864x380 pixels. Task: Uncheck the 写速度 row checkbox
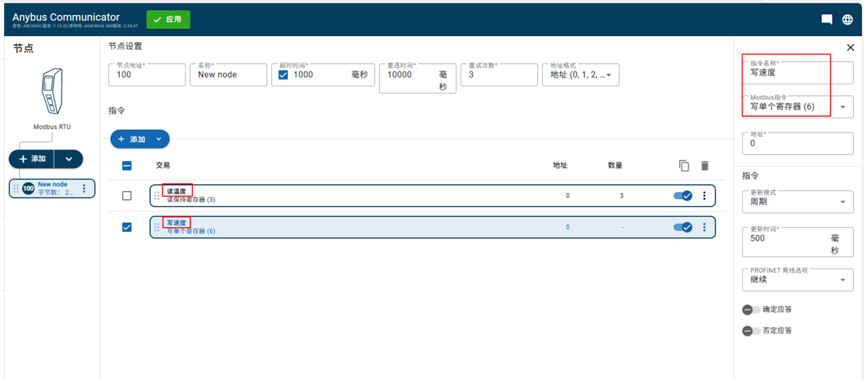[127, 227]
